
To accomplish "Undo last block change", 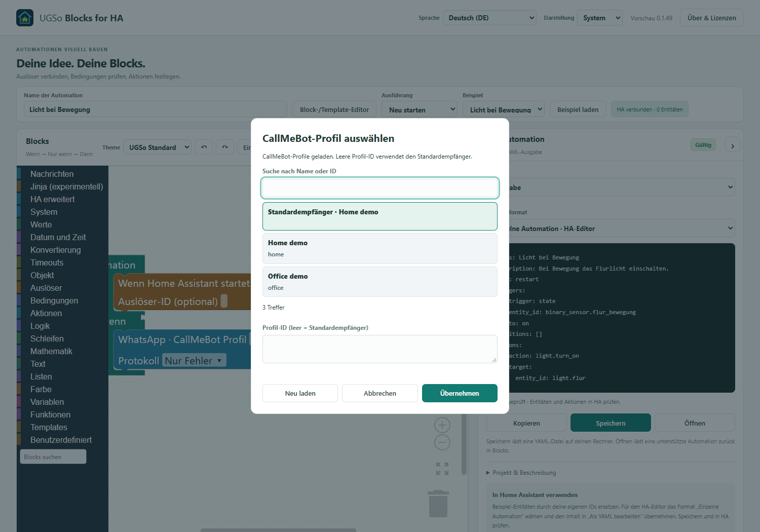I will click(204, 147).
